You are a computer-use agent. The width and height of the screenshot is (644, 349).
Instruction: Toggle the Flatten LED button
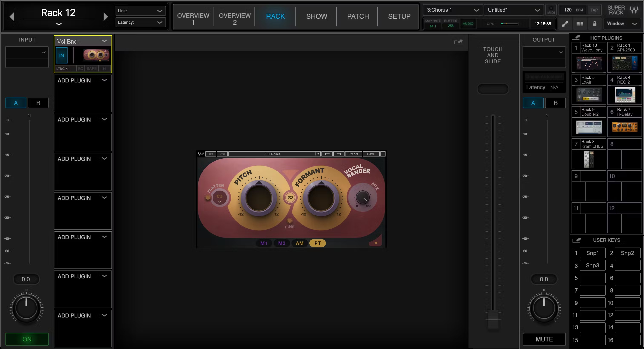pyautogui.click(x=208, y=198)
